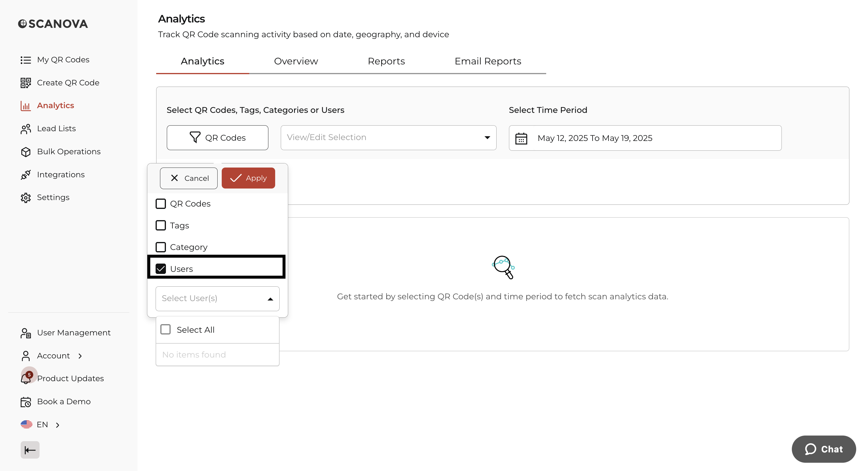This screenshot has width=868, height=471.
Task: Click the US flag language icon
Action: click(26, 425)
